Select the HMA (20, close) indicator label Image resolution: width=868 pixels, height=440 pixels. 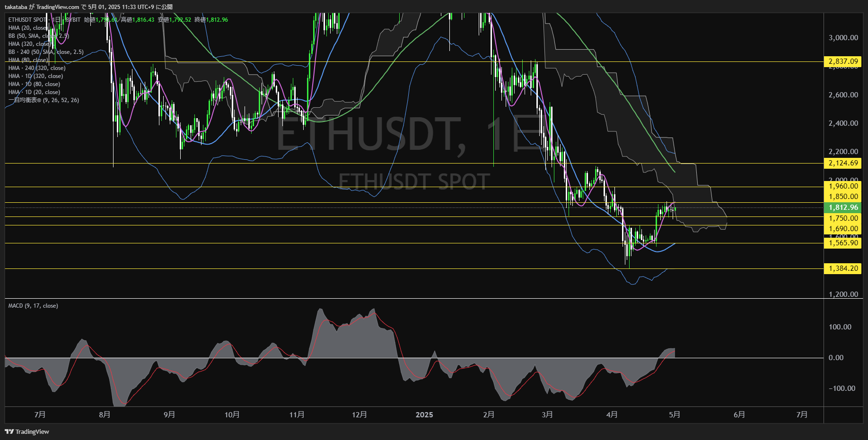point(27,28)
